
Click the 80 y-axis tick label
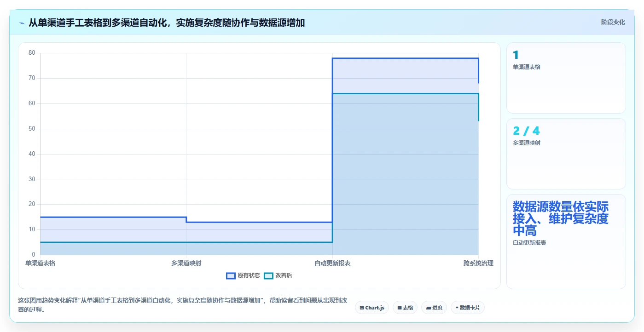[x=32, y=53]
